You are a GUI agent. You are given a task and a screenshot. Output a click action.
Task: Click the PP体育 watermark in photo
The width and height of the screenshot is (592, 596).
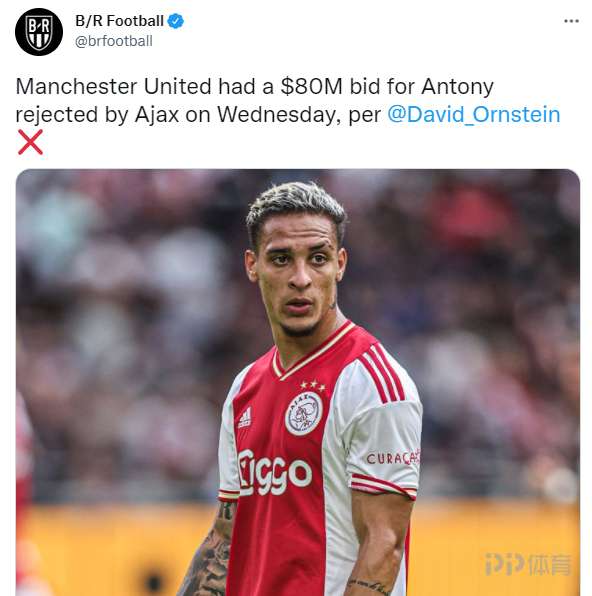pyautogui.click(x=528, y=564)
